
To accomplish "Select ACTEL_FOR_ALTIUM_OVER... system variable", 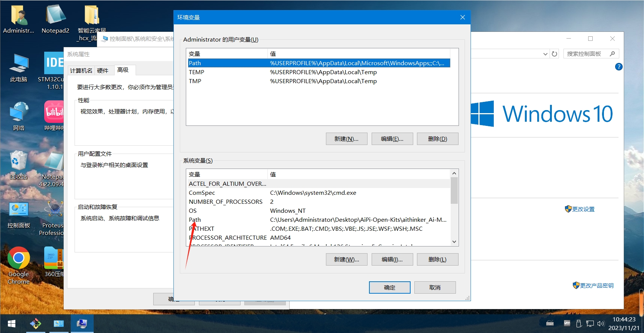I will point(319,184).
